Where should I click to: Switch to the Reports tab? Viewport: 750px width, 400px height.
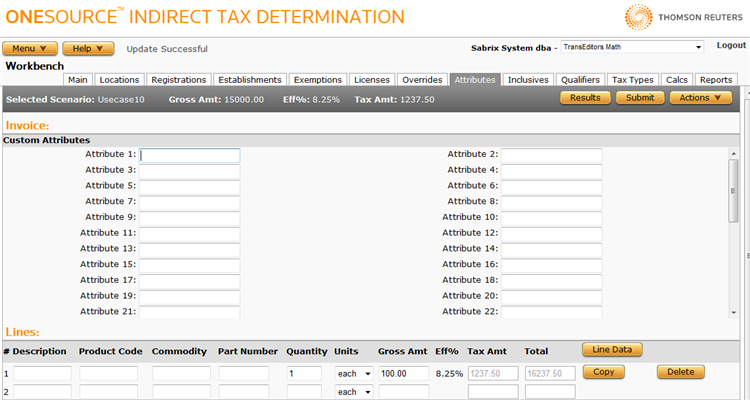pyautogui.click(x=716, y=80)
